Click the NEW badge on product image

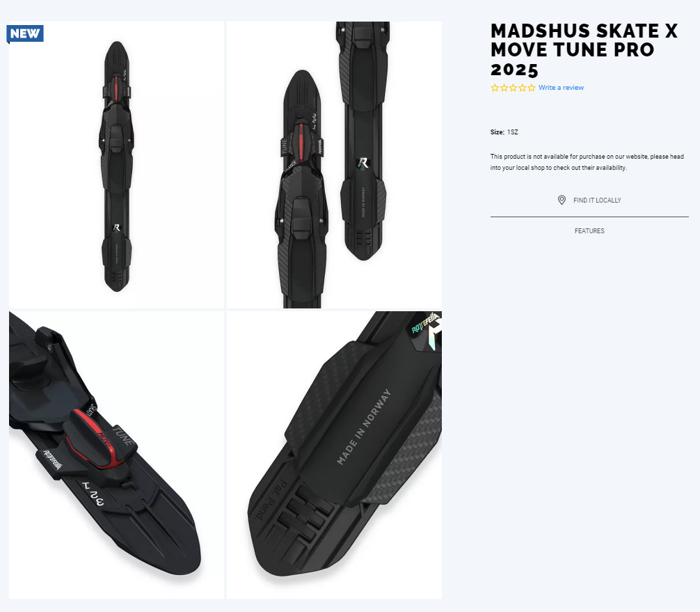[25, 33]
